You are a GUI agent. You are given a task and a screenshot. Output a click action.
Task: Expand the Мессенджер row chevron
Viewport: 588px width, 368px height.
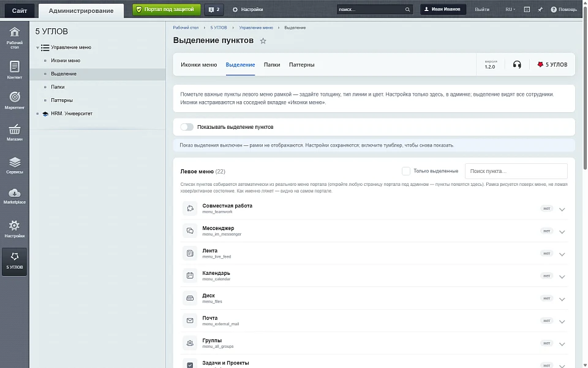coord(562,232)
